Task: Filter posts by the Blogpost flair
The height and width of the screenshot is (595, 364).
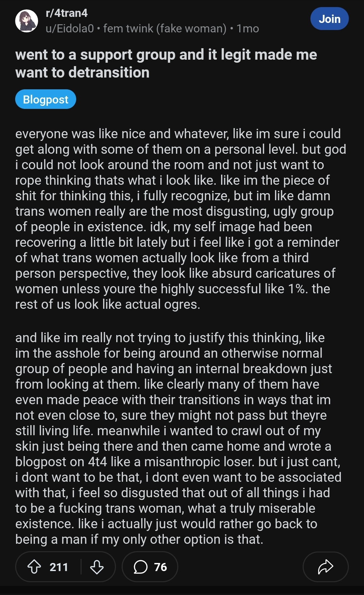Action: click(45, 99)
